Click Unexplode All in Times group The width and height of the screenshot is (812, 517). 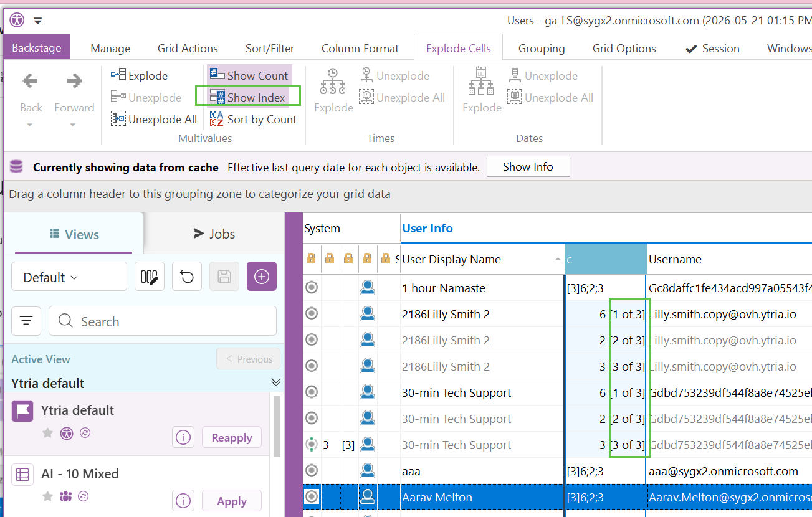[402, 97]
